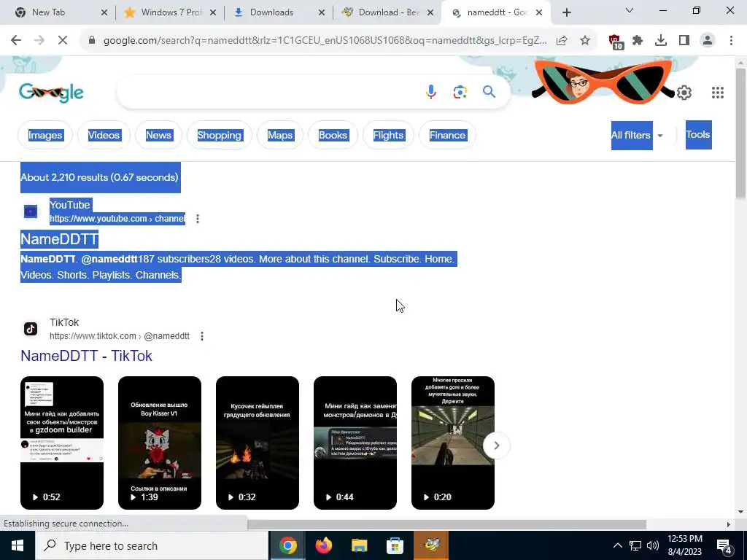Image resolution: width=747 pixels, height=560 pixels.
Task: Open the bee app on taskbar
Action: [431, 545]
